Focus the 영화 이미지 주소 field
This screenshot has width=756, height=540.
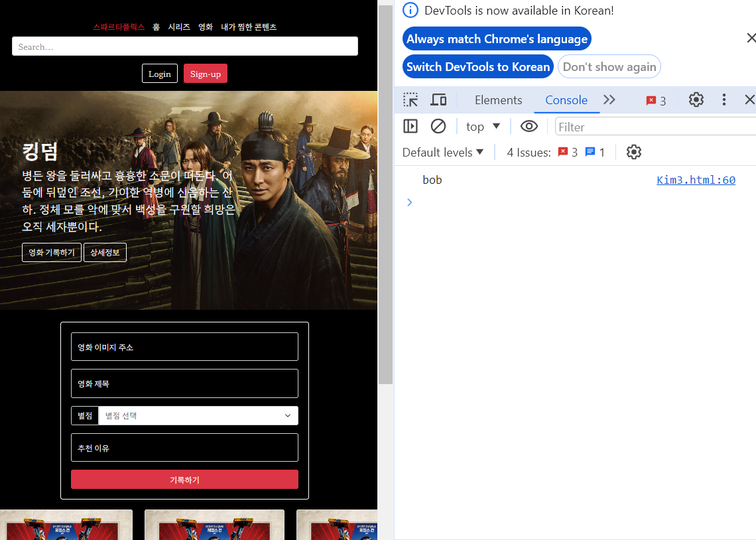[184, 347]
